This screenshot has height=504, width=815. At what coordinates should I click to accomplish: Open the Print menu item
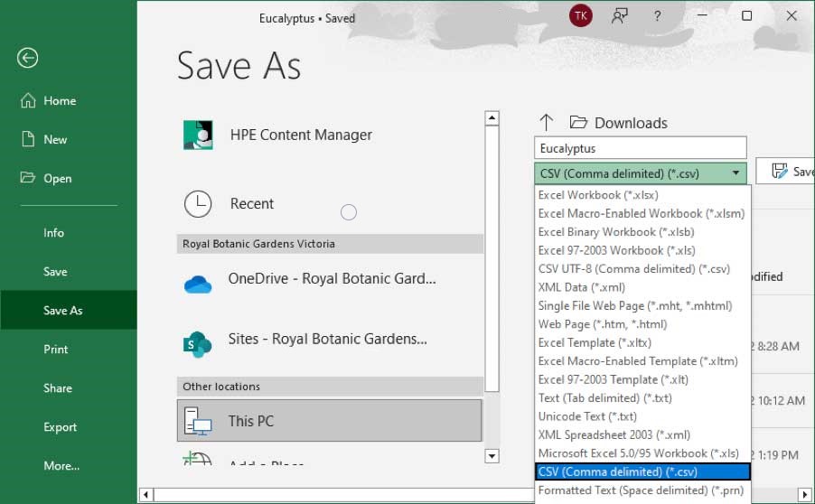click(56, 350)
